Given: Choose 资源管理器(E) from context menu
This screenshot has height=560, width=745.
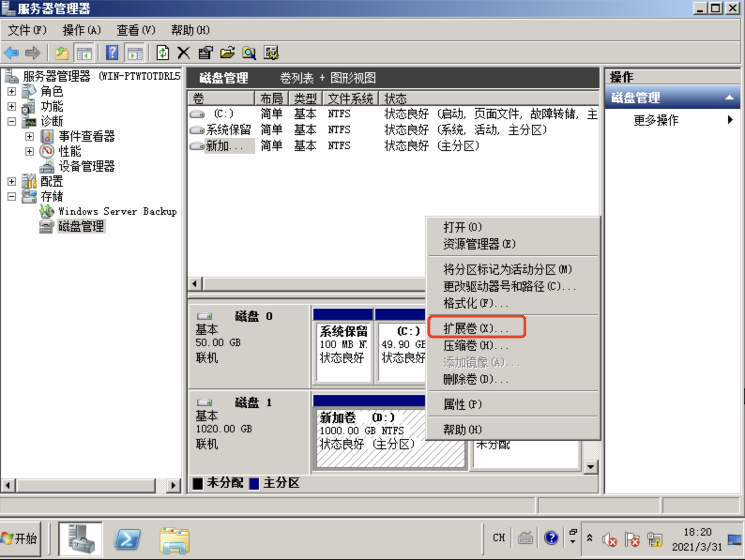Looking at the screenshot, I should coord(514,244).
